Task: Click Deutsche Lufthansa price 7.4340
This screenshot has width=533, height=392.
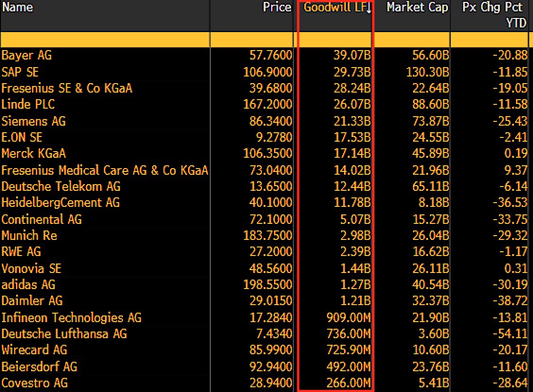Action: [x=274, y=333]
